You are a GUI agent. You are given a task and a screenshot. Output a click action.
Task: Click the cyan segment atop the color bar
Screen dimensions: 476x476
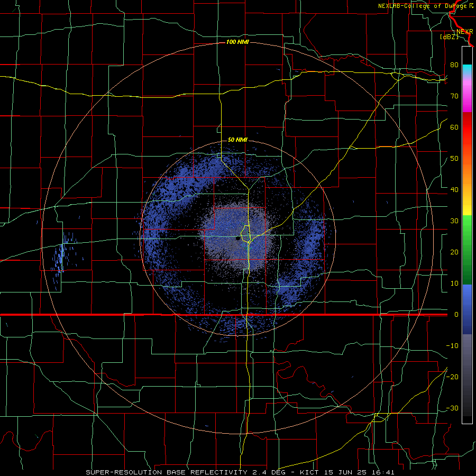click(x=467, y=69)
